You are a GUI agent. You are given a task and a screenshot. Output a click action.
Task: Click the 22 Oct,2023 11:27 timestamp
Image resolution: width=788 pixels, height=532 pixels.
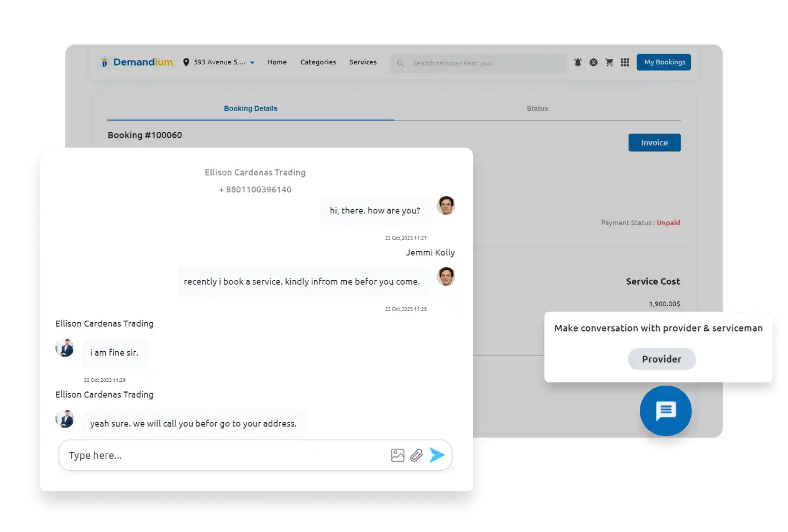tap(406, 238)
